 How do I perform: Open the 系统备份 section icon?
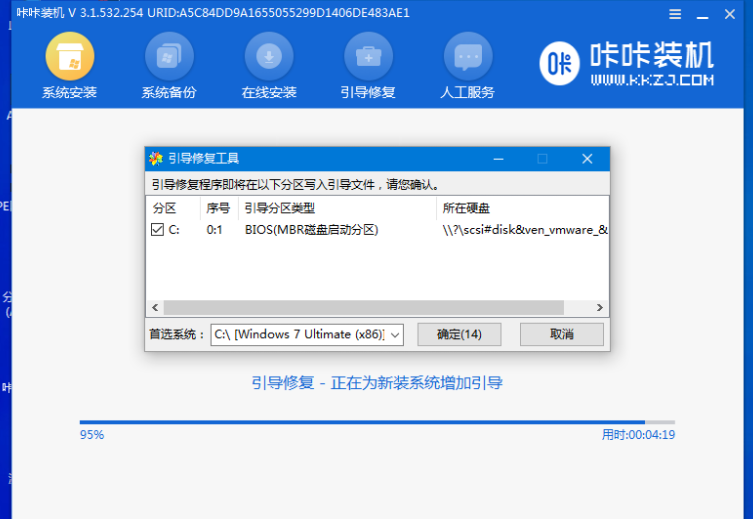[169, 57]
